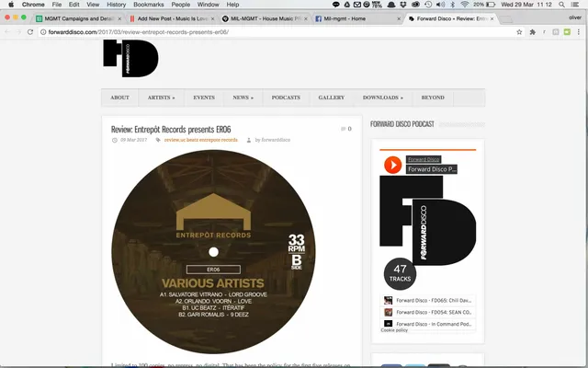Reload the page with the refresh icon
588x368 pixels.
[x=30, y=32]
